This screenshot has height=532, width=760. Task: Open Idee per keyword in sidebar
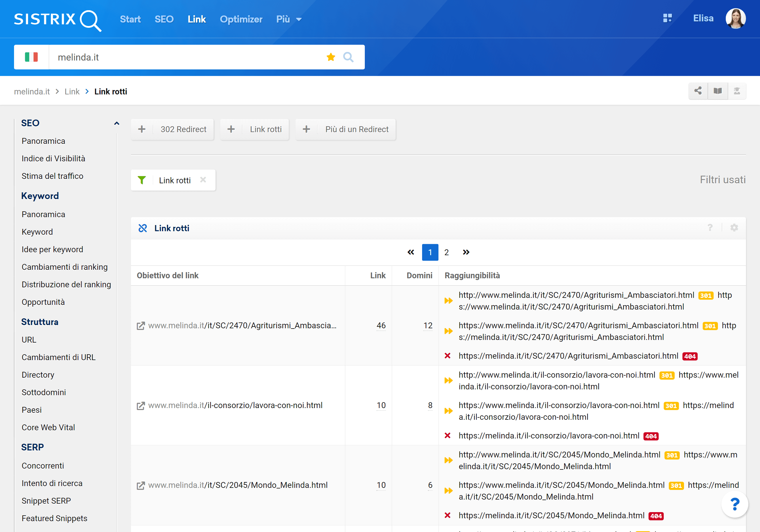click(x=52, y=249)
